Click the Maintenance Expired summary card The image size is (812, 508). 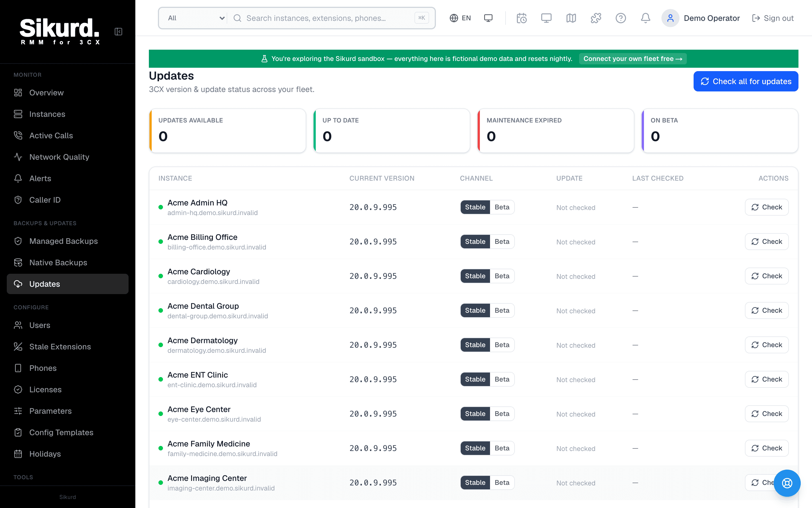point(556,131)
